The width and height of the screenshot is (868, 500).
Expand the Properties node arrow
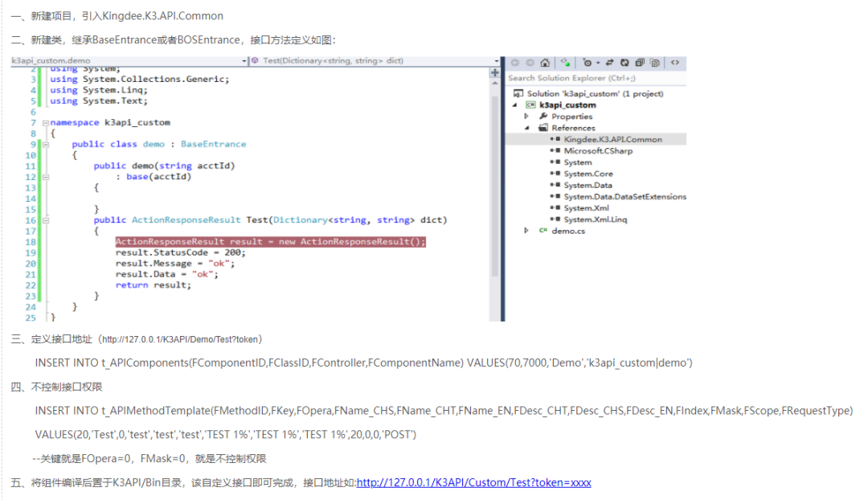click(x=526, y=117)
